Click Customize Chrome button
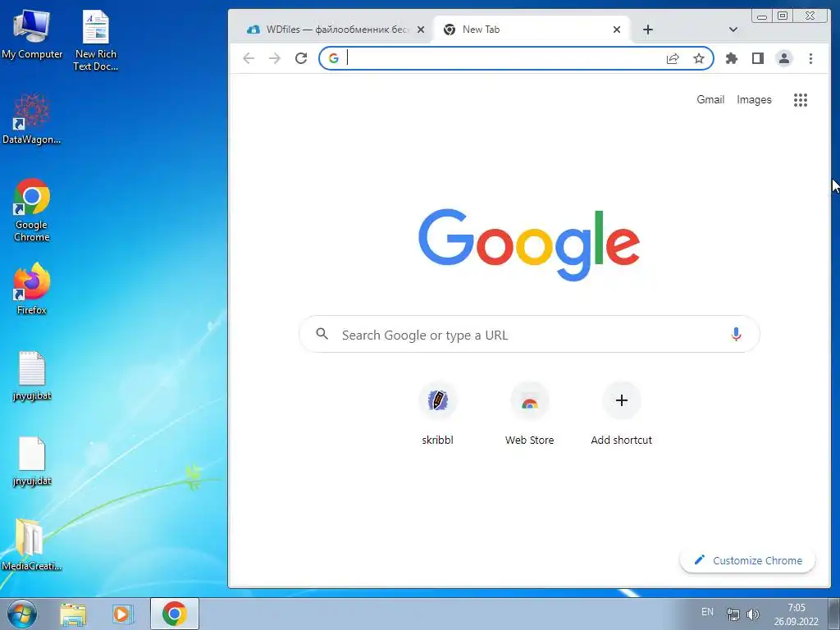Image resolution: width=840 pixels, height=630 pixels. 748,560
